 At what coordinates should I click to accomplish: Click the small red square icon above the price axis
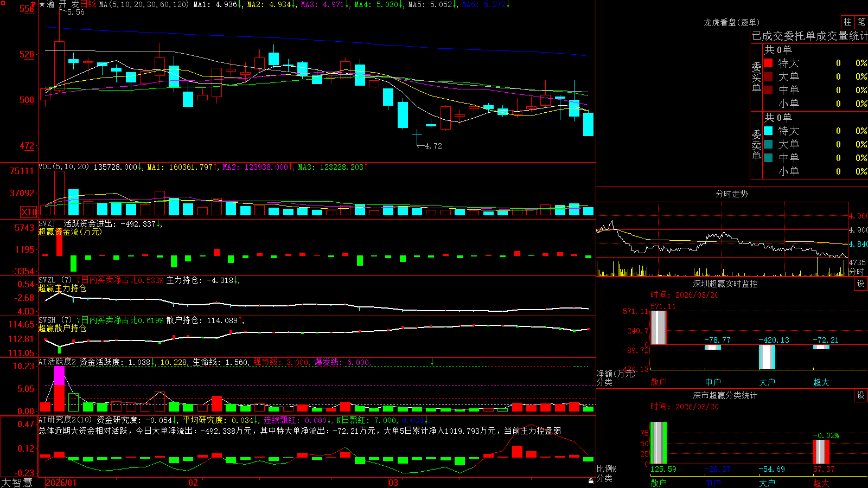coord(3,3)
